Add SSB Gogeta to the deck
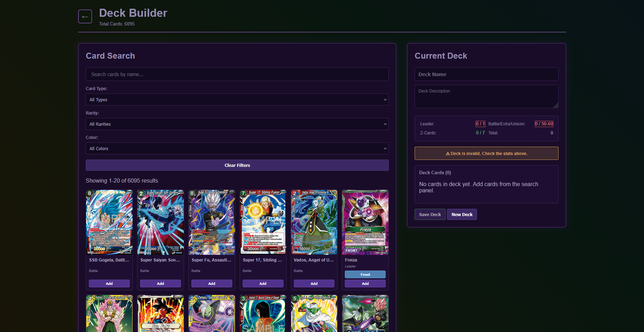644x332 pixels. pos(109,283)
